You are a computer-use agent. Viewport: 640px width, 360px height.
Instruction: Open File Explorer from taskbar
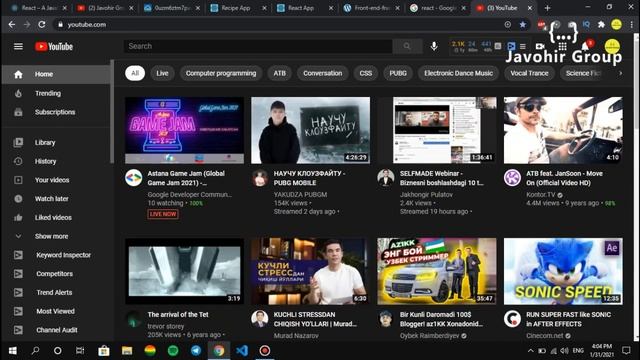[x=127, y=351]
